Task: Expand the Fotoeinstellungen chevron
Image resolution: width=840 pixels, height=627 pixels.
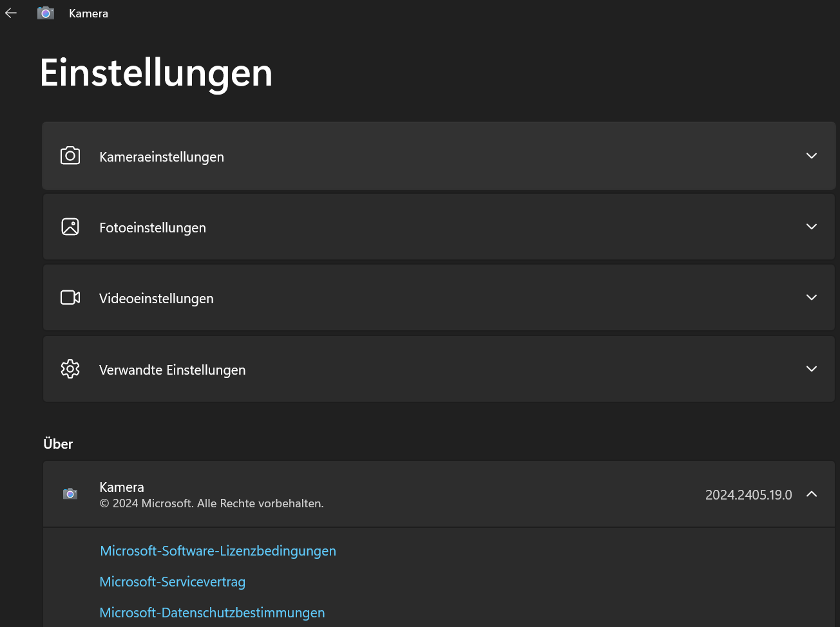Action: [x=812, y=227]
